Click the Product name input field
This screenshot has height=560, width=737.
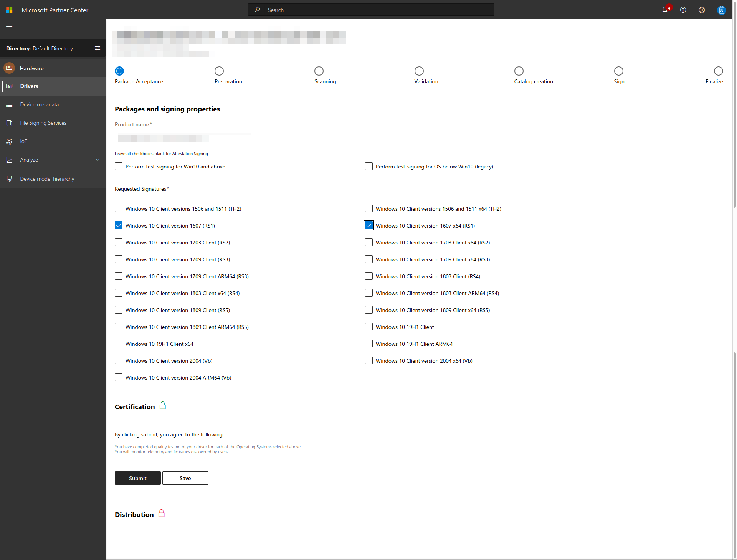(315, 137)
